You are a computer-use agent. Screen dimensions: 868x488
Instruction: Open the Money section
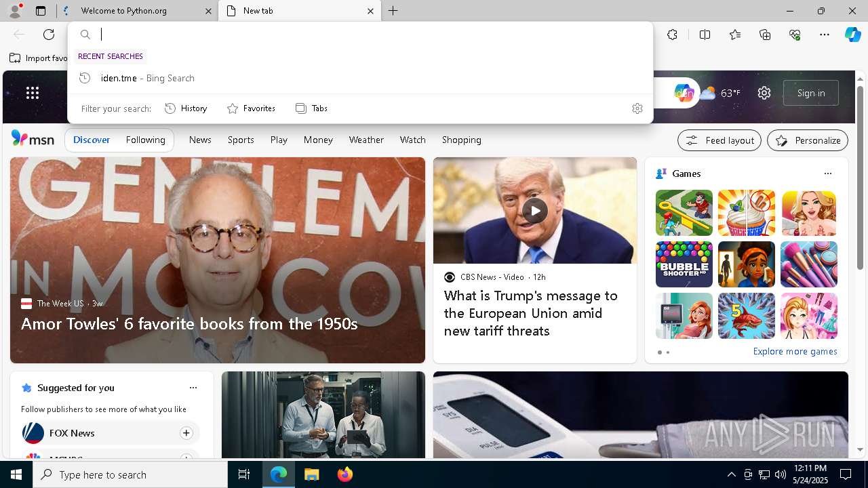[318, 140]
